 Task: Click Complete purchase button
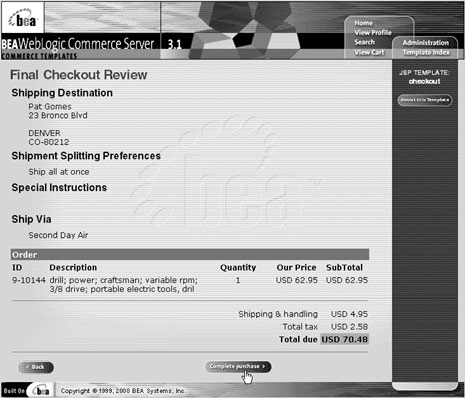tap(238, 366)
